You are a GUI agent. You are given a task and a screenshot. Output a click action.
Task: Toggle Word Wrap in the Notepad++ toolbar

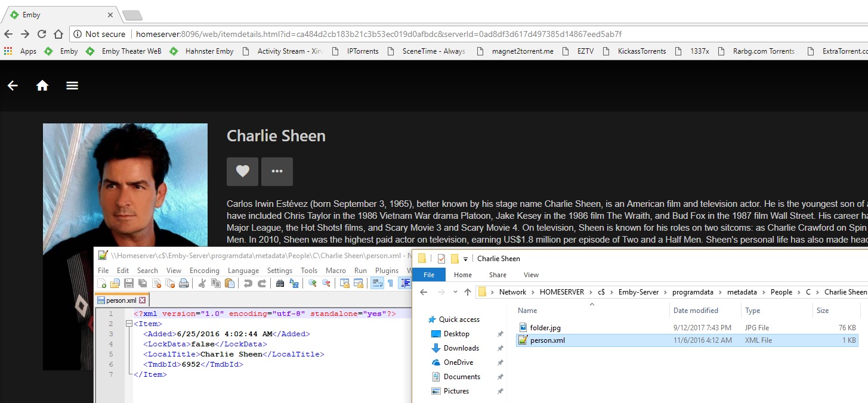[x=377, y=283]
